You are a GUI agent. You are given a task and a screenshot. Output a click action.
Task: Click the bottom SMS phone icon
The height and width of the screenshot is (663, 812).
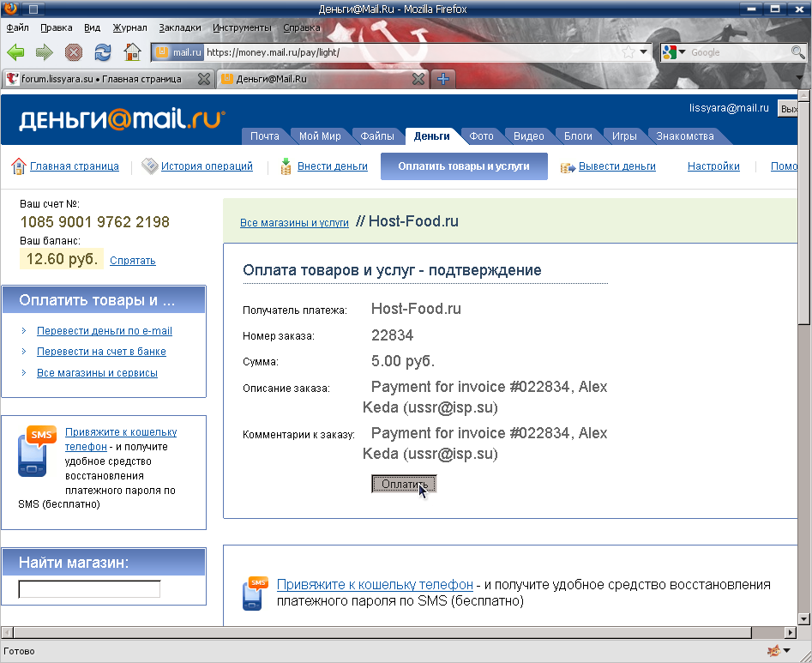(x=256, y=593)
